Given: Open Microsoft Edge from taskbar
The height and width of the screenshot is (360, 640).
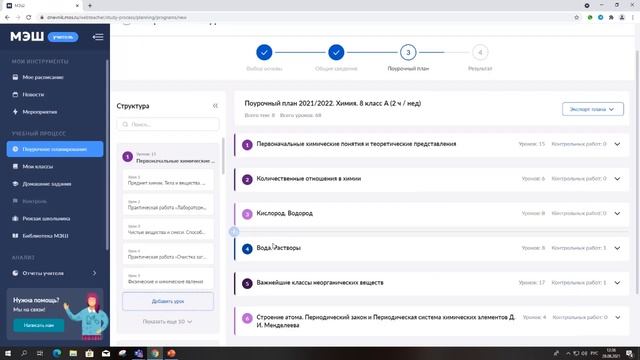Looking at the screenshot, I should point(57,353).
